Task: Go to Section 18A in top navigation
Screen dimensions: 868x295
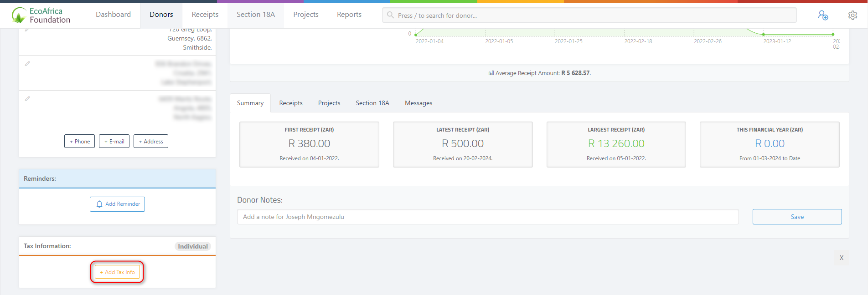Action: pyautogui.click(x=255, y=15)
